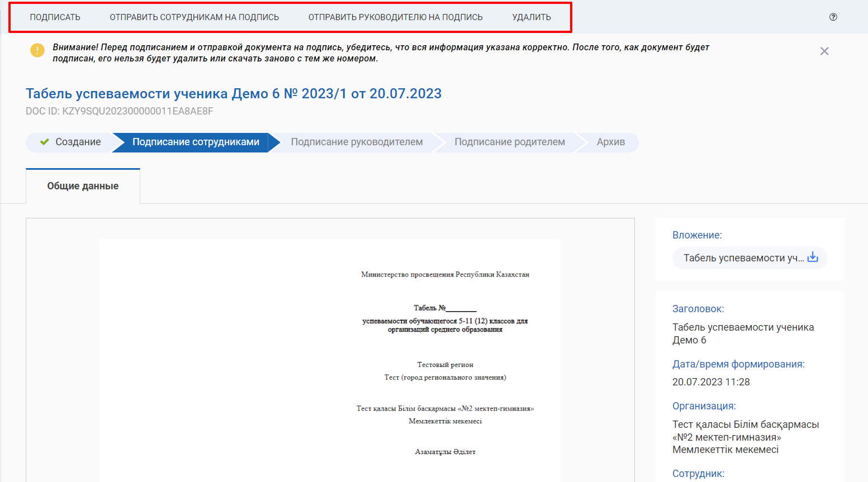Go to Подписание руководителем stage
Screen dimensions: 868x482
(x=357, y=142)
